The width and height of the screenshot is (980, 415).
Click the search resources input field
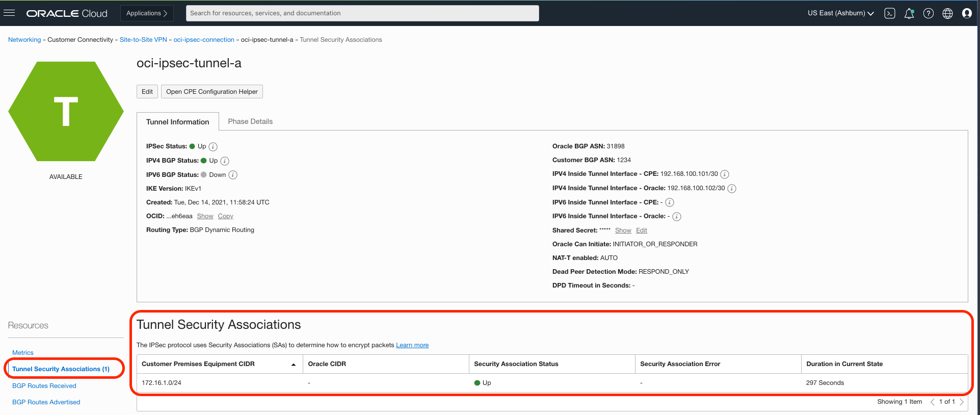pos(362,13)
